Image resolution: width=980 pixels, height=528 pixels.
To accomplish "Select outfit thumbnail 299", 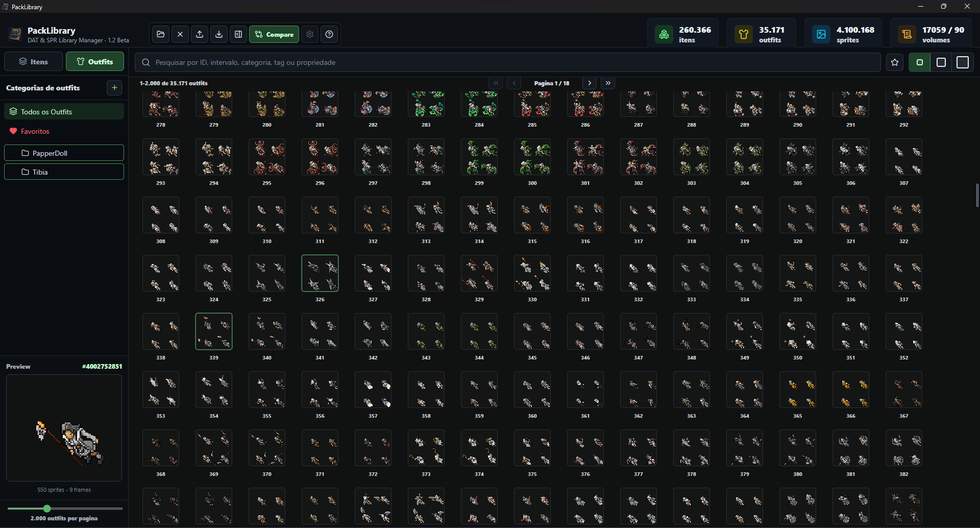I will pos(479,157).
